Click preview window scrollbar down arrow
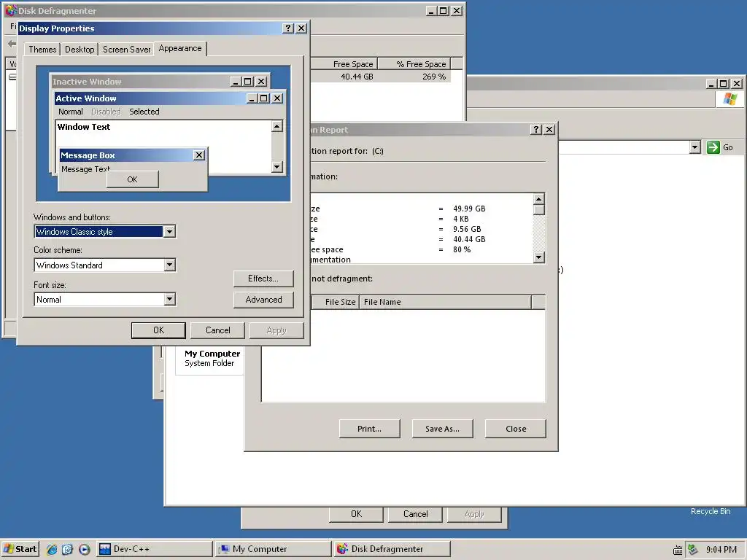 coord(277,167)
